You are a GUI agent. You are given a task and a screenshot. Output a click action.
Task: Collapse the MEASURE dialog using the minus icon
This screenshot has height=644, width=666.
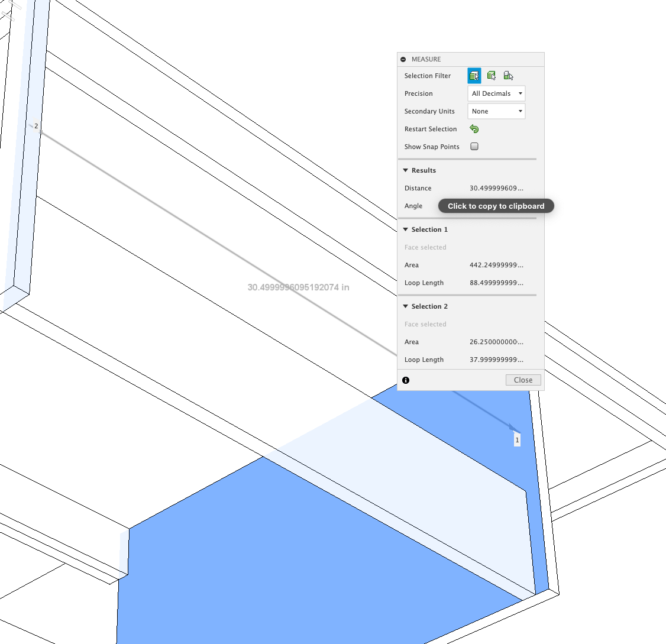pos(403,59)
